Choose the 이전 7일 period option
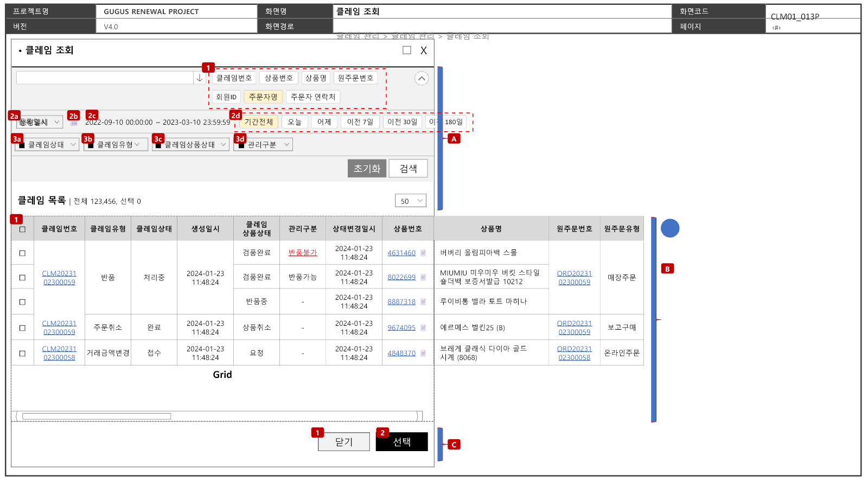This screenshot has width=868, height=488. pyautogui.click(x=360, y=122)
